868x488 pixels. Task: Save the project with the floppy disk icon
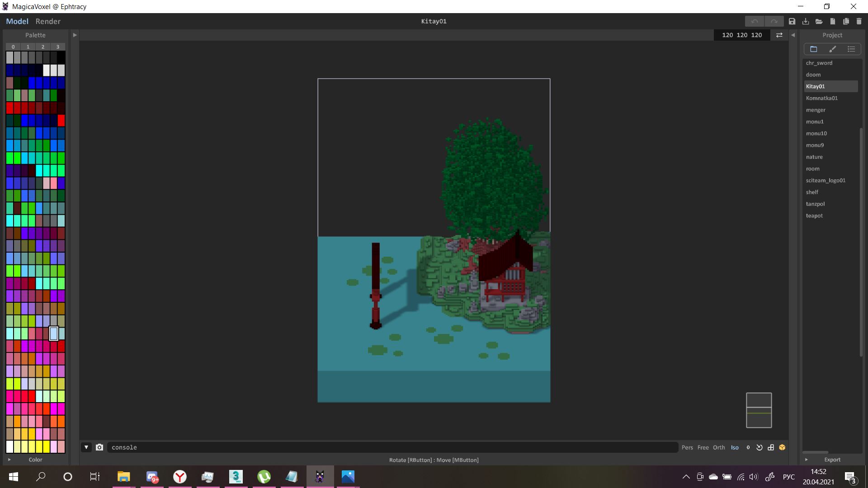point(792,21)
